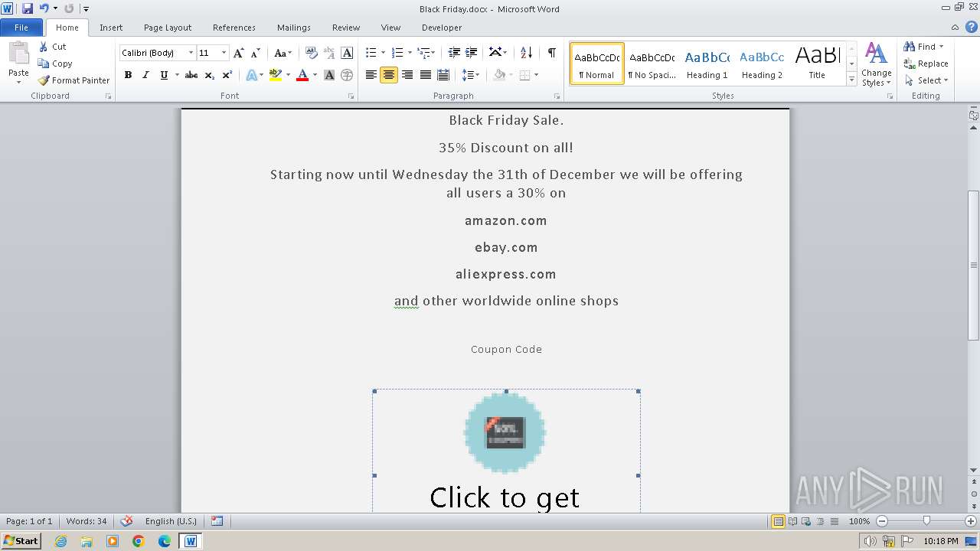
Task: Click Words: 34 in status bar
Action: [87, 521]
